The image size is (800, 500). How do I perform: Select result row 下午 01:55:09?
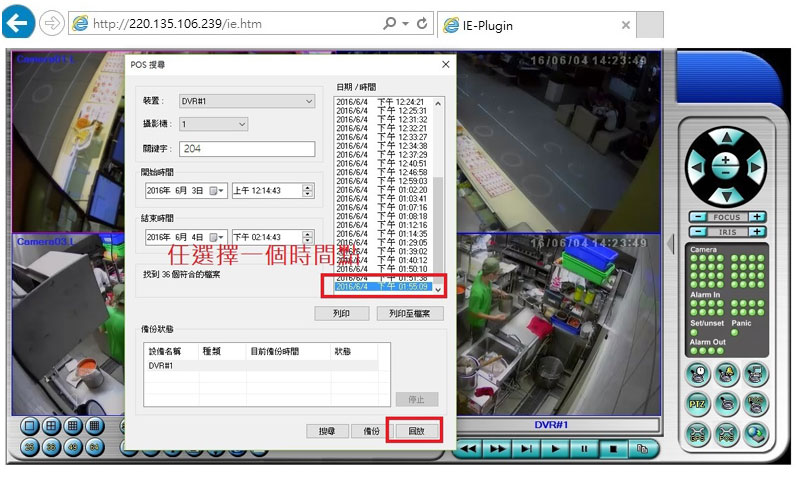point(383,287)
